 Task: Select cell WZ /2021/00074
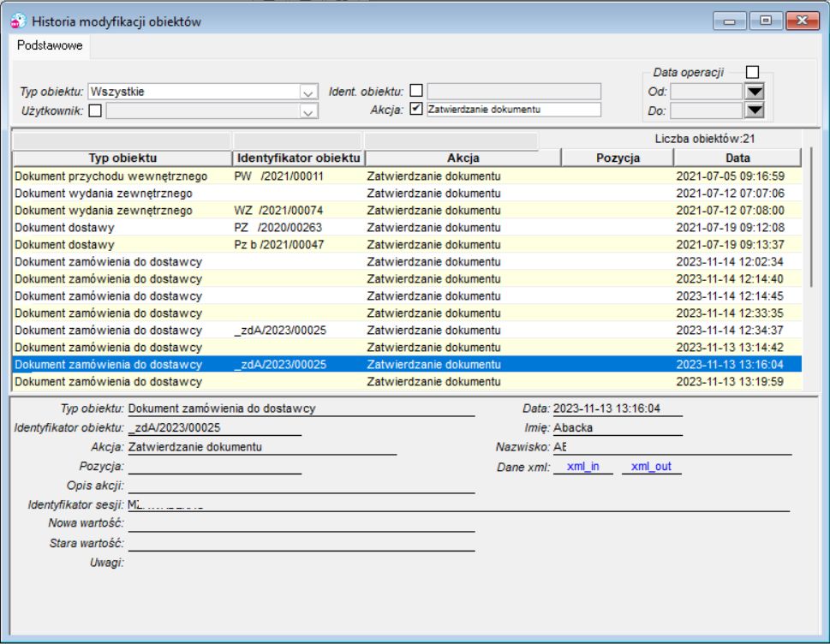(278, 211)
